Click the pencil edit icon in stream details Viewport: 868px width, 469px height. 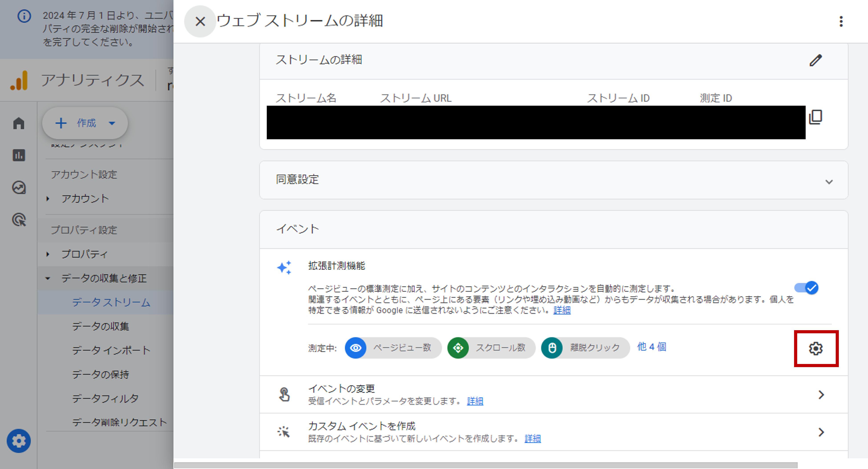click(815, 61)
